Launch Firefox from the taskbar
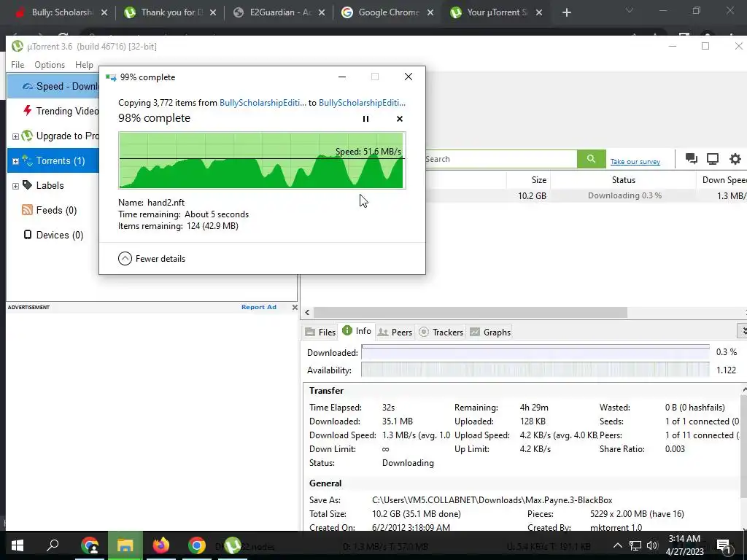The image size is (747, 560). [161, 545]
